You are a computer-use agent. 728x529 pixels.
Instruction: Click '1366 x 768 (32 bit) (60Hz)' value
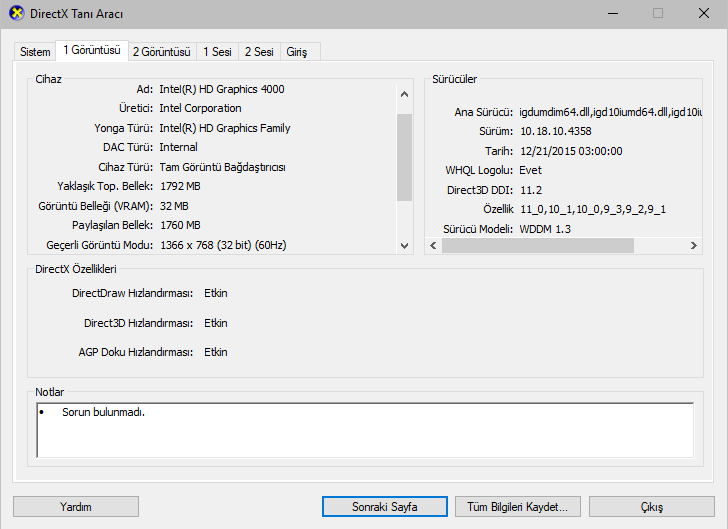pos(223,245)
